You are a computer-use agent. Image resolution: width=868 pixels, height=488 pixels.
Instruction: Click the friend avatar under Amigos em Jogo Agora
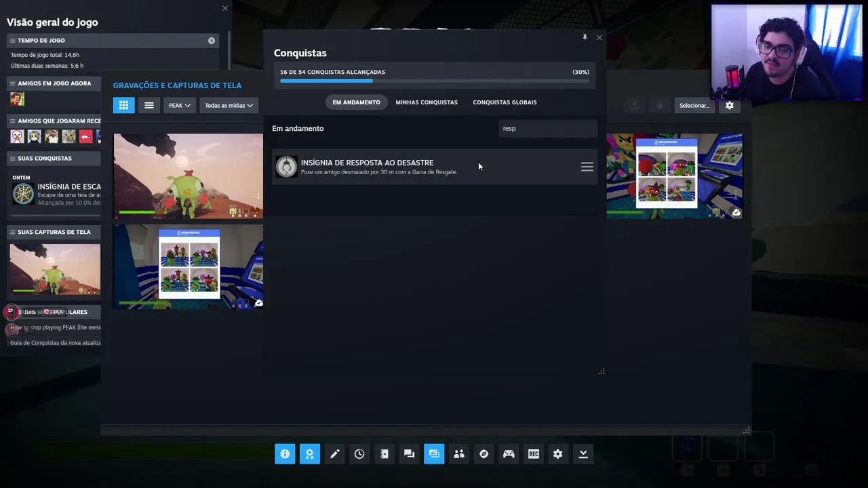coord(17,99)
